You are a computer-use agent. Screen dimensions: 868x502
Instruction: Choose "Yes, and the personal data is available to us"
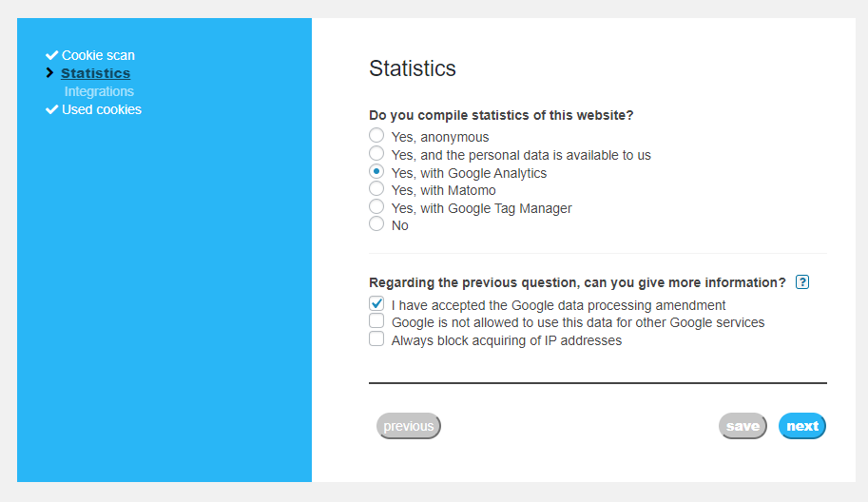376,154
